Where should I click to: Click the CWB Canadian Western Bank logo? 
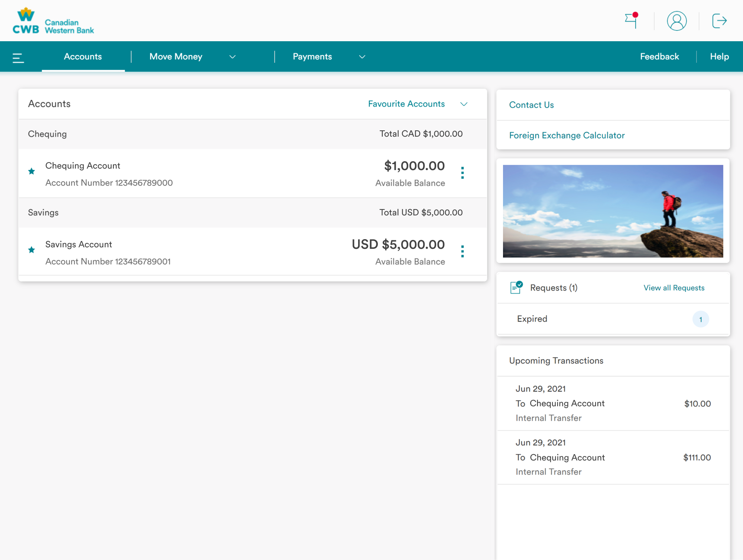click(53, 22)
